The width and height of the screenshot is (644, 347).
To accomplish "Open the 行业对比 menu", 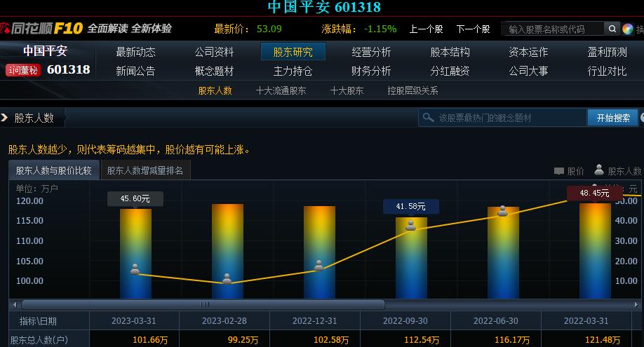I will click(607, 71).
